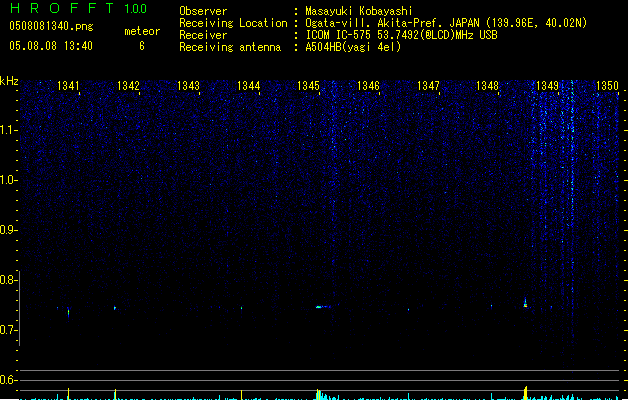
Task: Click the observer name Masayuki Kobayashi
Action: [x=359, y=11]
